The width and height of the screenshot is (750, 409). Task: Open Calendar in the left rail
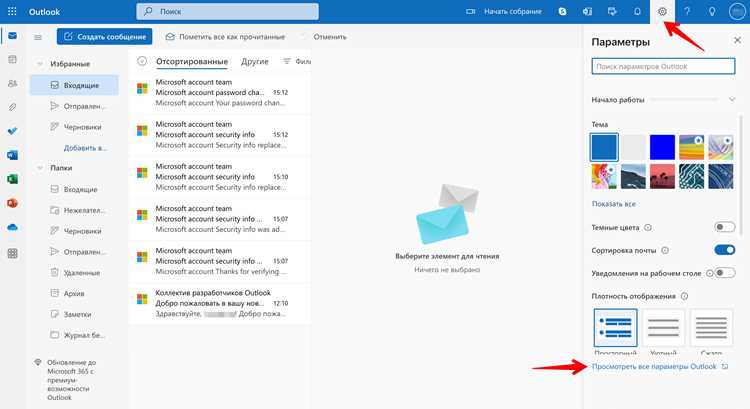(12, 59)
